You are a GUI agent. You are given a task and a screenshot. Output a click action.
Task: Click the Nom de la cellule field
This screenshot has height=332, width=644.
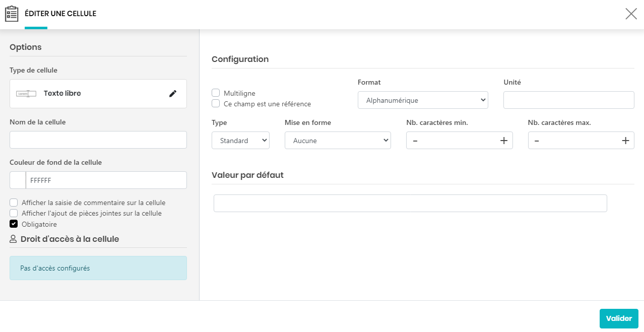tap(98, 140)
